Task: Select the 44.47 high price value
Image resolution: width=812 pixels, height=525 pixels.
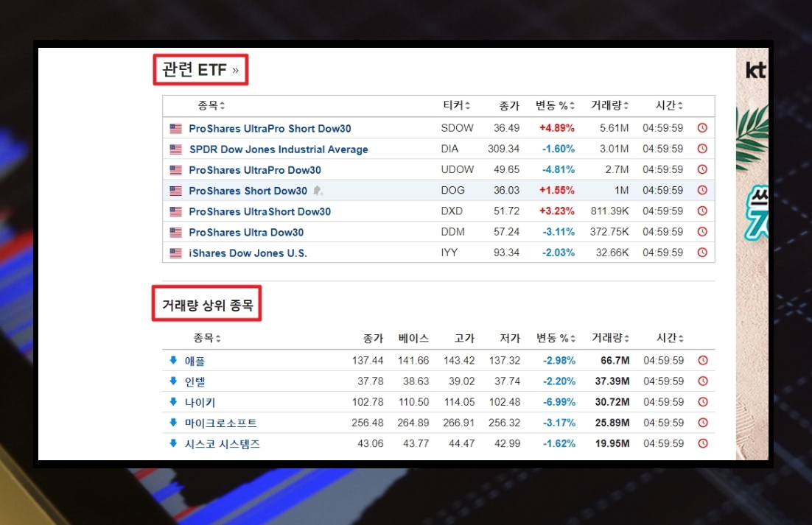Action: (461, 443)
